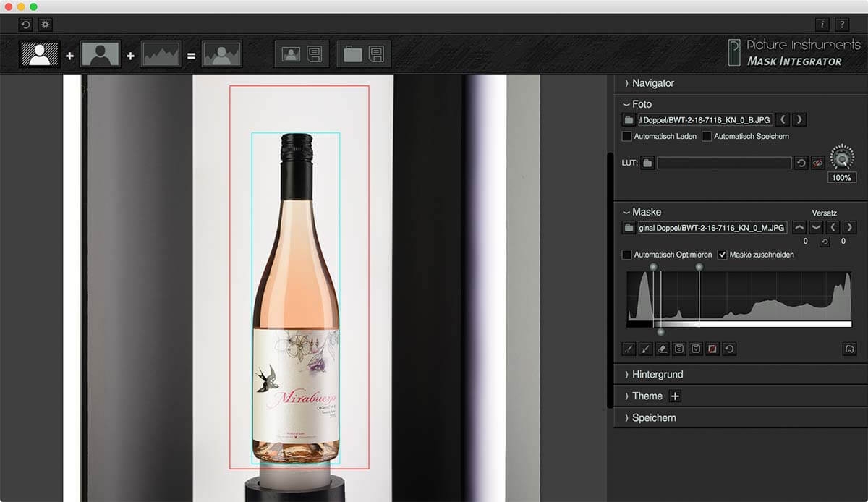This screenshot has height=502, width=868.
Task: Select the thin brush mask tool
Action: tap(629, 349)
